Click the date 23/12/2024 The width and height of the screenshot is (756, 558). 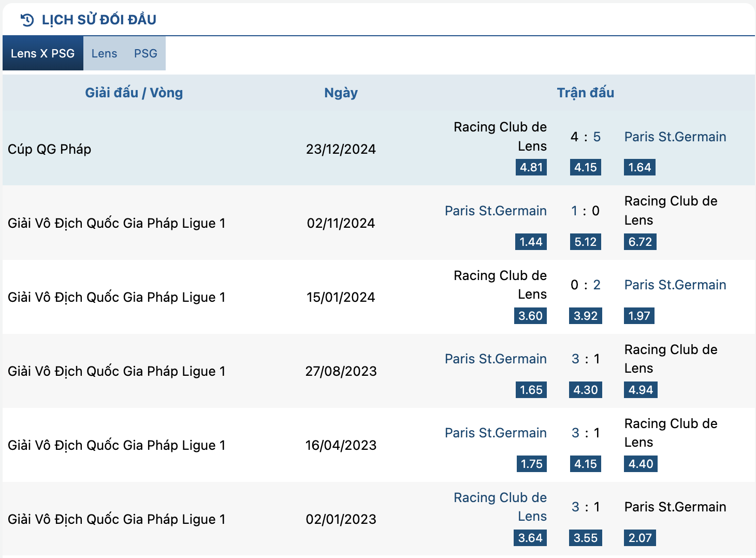click(341, 149)
